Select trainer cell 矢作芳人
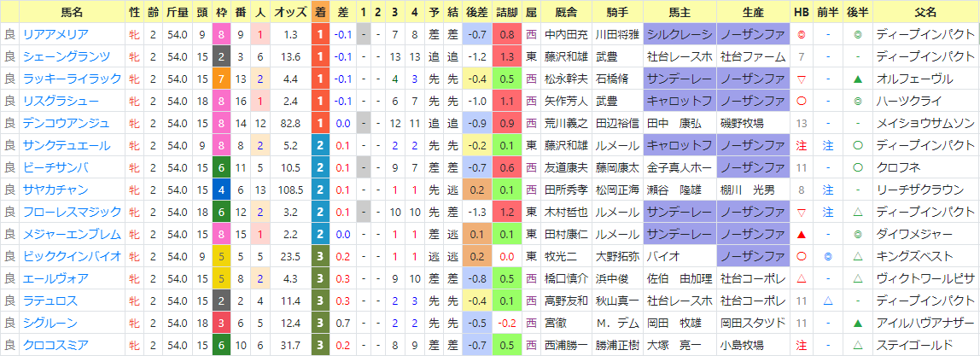The width and height of the screenshot is (980, 356). [566, 102]
